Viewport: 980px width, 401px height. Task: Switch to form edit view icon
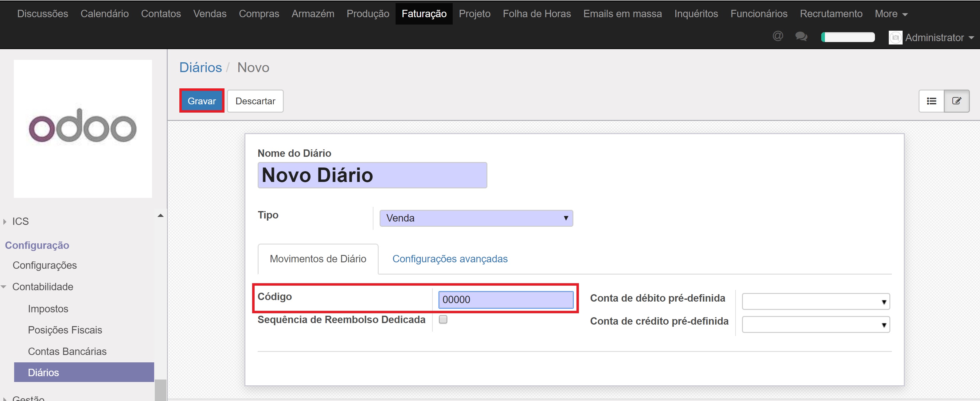(x=956, y=101)
